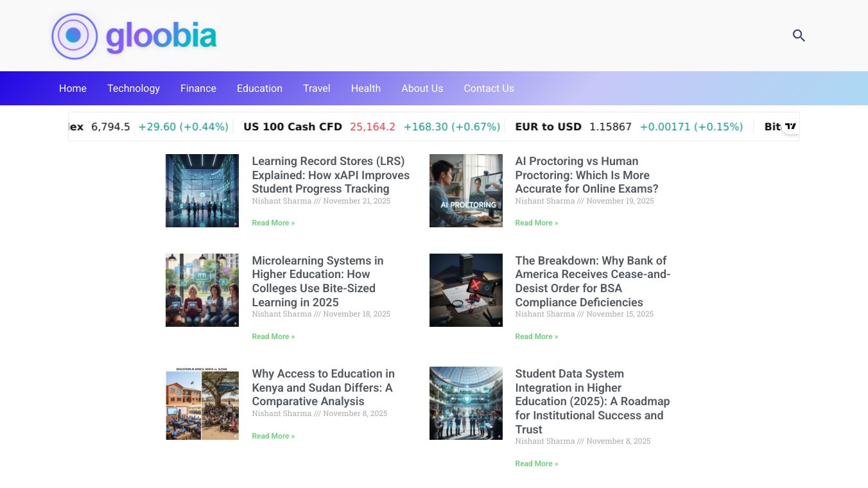This screenshot has height=488, width=868.
Task: Open the AI Proctoring vs Human Proctoring title
Action: pyautogui.click(x=587, y=175)
